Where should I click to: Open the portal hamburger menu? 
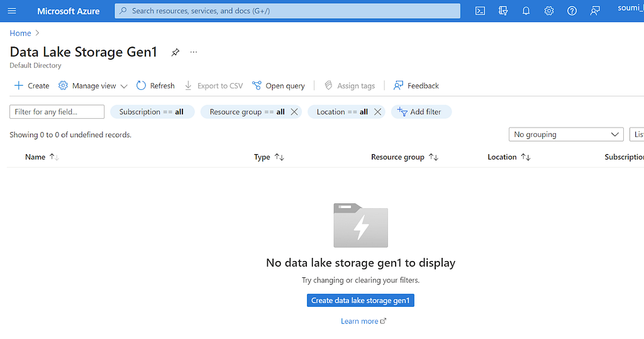(x=12, y=11)
